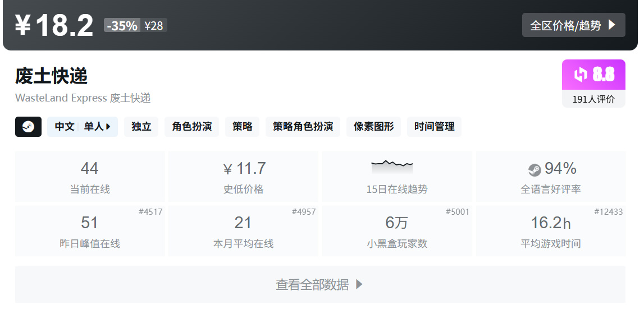Click the 191人评价 review count
The image size is (644, 314).
tap(593, 99)
